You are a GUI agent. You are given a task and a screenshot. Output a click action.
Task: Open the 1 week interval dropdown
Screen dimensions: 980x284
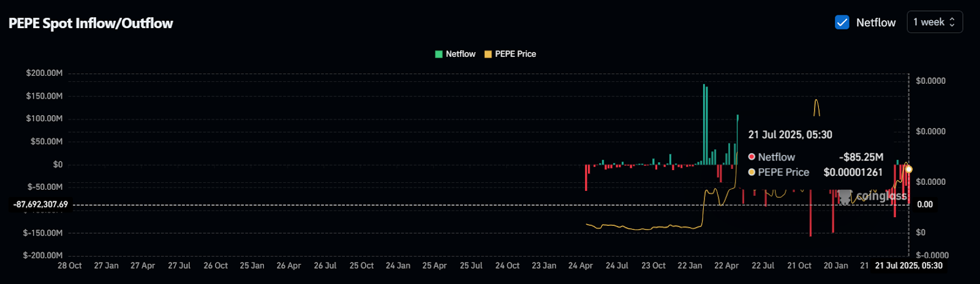(x=935, y=22)
